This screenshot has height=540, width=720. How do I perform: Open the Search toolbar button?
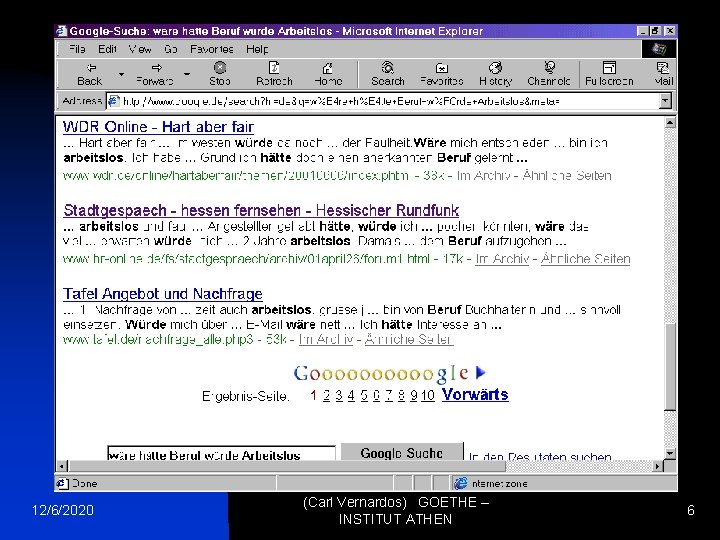pyautogui.click(x=388, y=74)
